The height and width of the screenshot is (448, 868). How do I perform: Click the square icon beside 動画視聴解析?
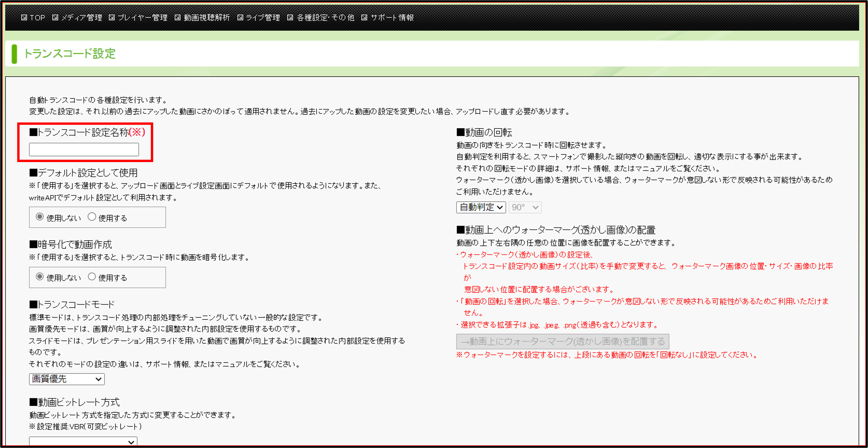[x=177, y=17]
